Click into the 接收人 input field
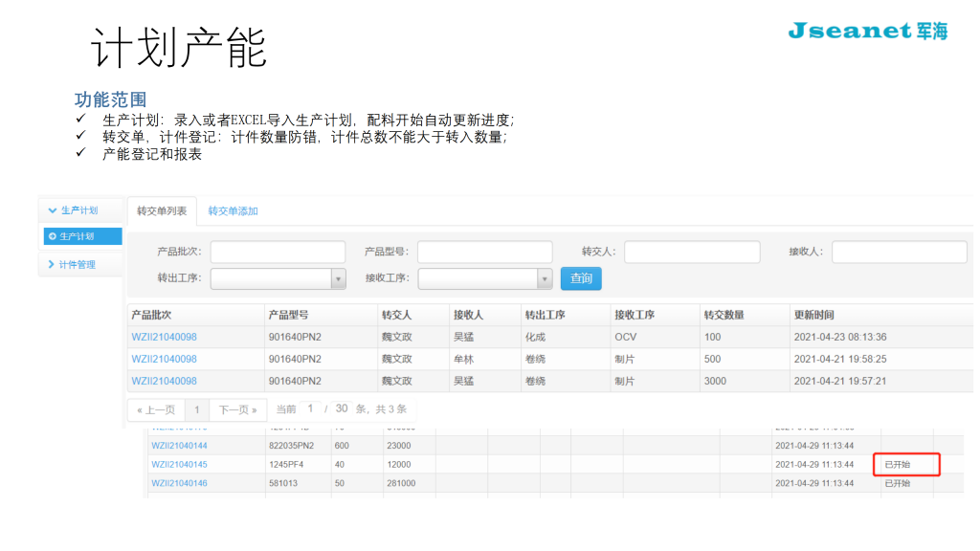The height and width of the screenshot is (551, 980). [899, 252]
